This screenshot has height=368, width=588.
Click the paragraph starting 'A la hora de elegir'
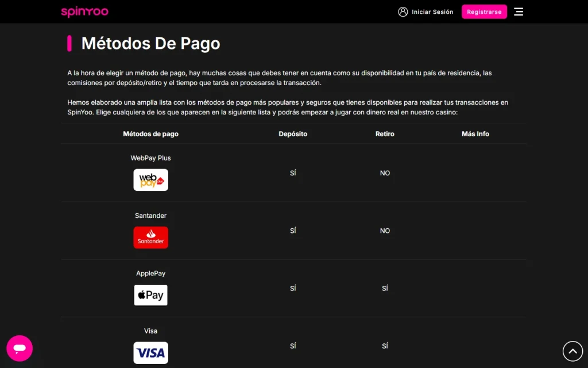[x=280, y=78]
